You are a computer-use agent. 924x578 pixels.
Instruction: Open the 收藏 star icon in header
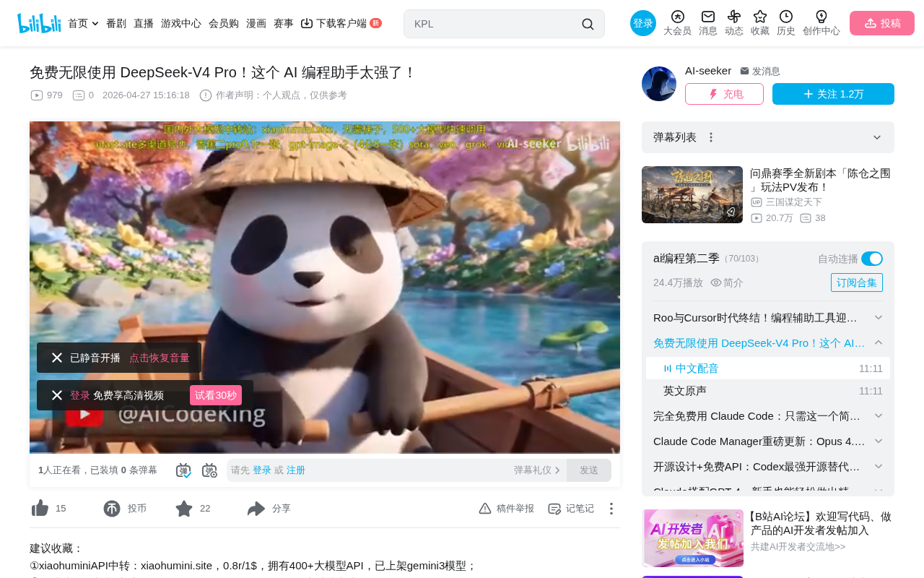point(760,17)
